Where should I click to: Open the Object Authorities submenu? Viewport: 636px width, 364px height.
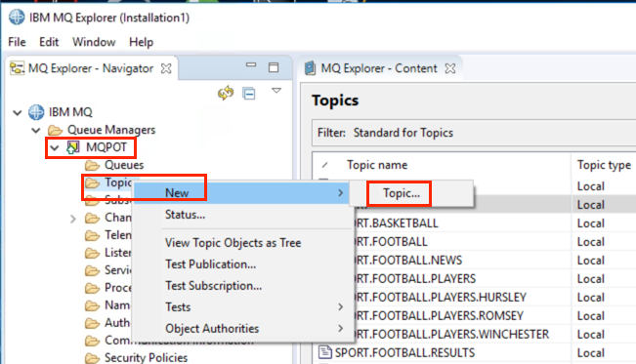(242, 329)
